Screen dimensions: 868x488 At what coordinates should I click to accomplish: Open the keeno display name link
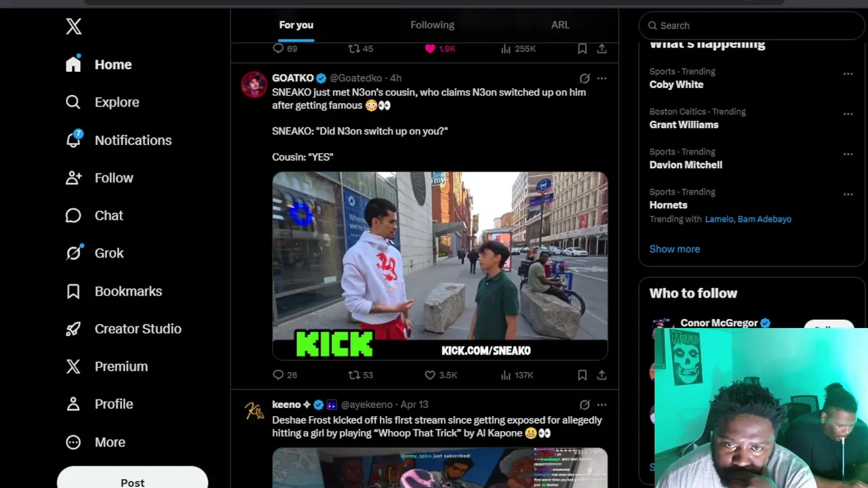[286, 405]
